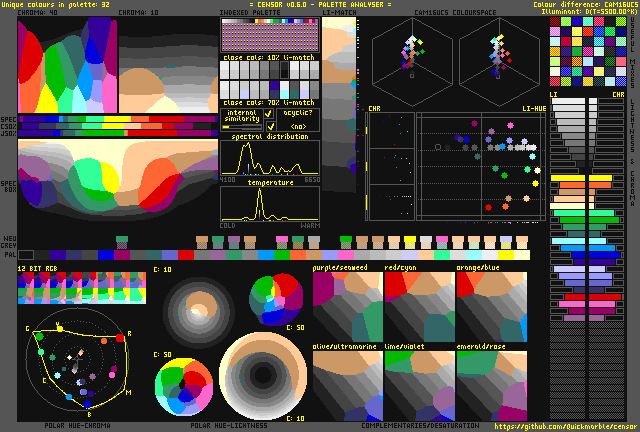This screenshot has width=640, height=432.
Task: Open the orange/blue complementary panel
Action: [x=492, y=307]
